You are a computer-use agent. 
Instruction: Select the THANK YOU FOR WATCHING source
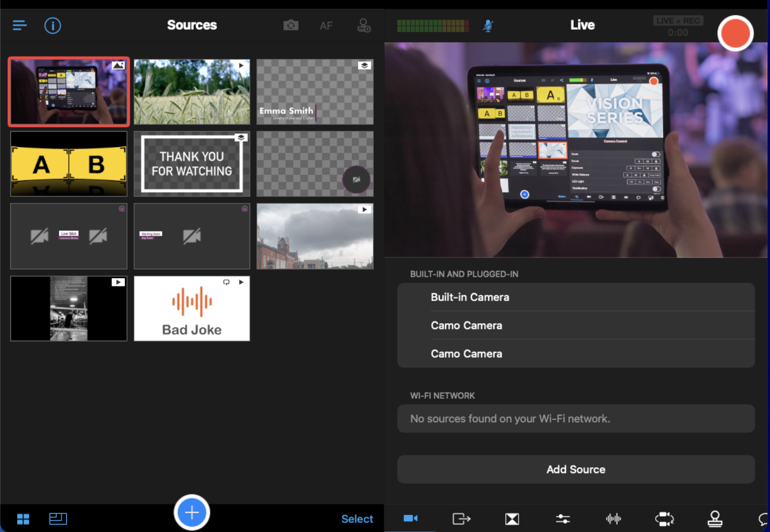192,164
